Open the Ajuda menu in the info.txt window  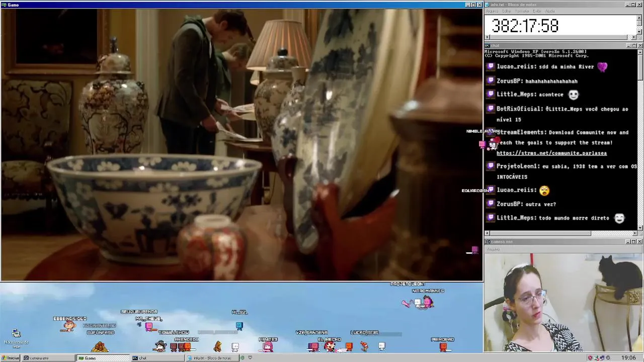(x=550, y=11)
